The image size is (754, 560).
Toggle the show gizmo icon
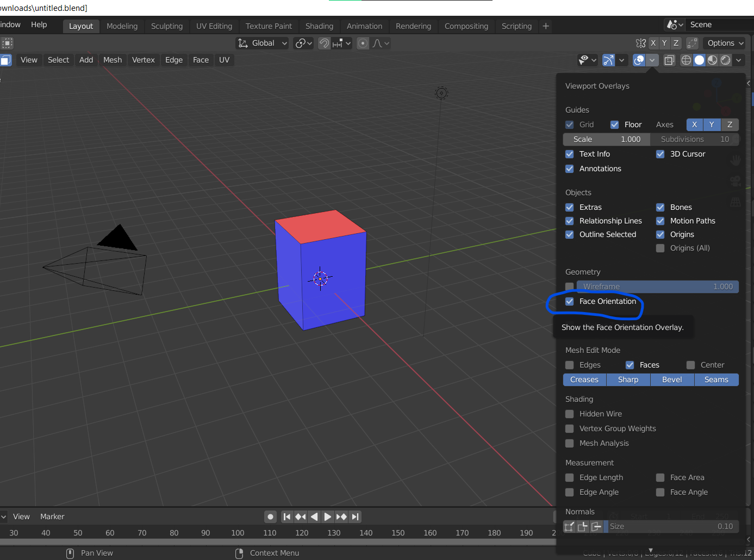pos(609,60)
